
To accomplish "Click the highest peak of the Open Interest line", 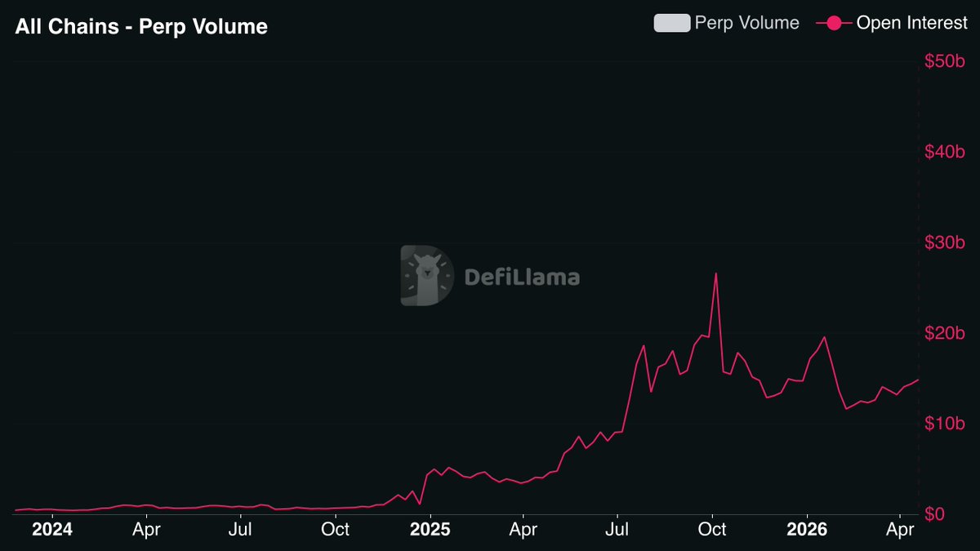I will [x=715, y=273].
